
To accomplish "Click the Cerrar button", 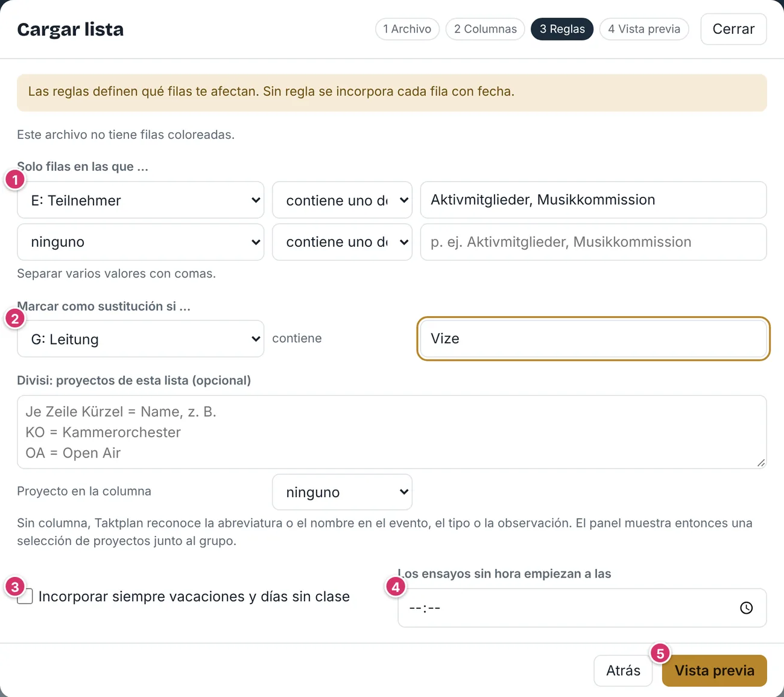I will pos(733,29).
